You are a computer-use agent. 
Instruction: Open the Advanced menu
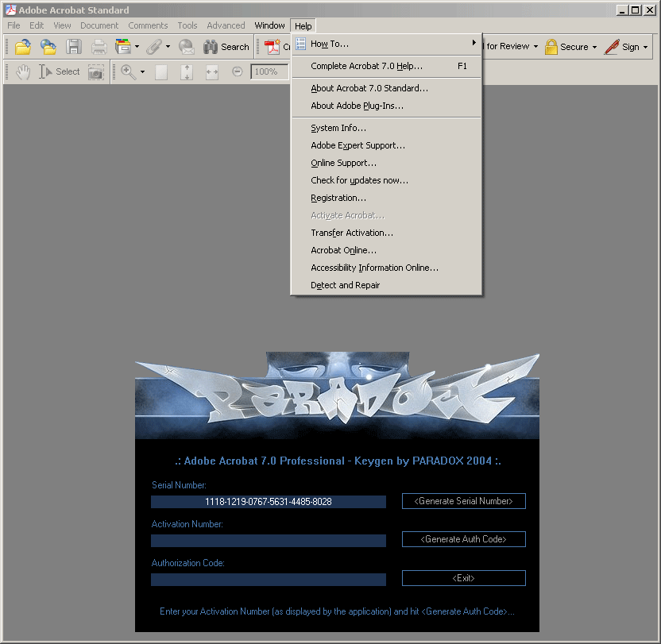226,25
